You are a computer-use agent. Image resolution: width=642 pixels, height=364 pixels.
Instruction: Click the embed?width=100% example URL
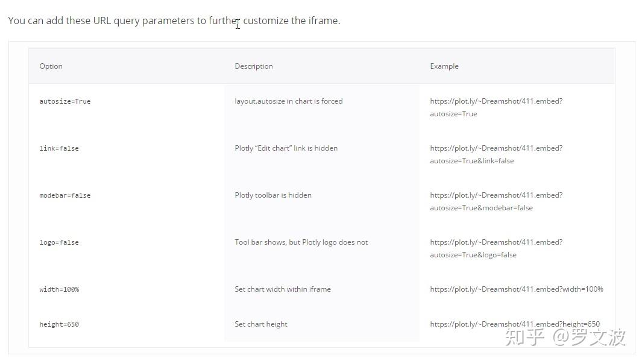click(517, 289)
